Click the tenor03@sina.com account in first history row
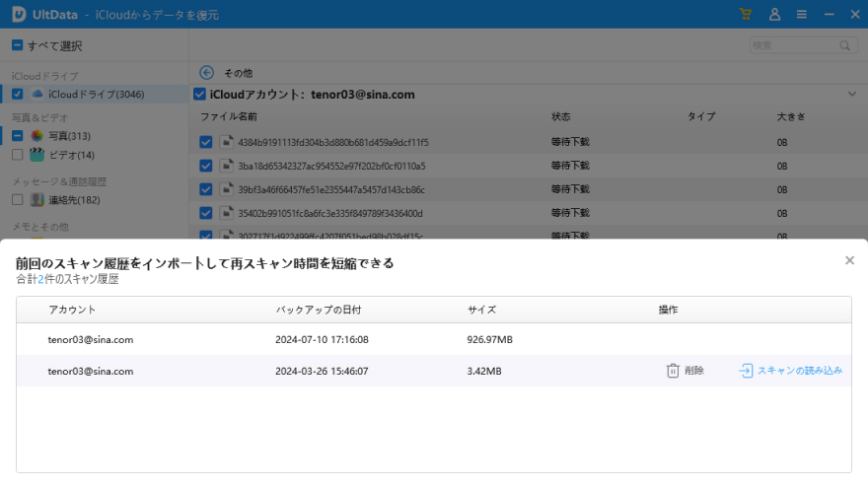This screenshot has height=489, width=868. pos(90,340)
